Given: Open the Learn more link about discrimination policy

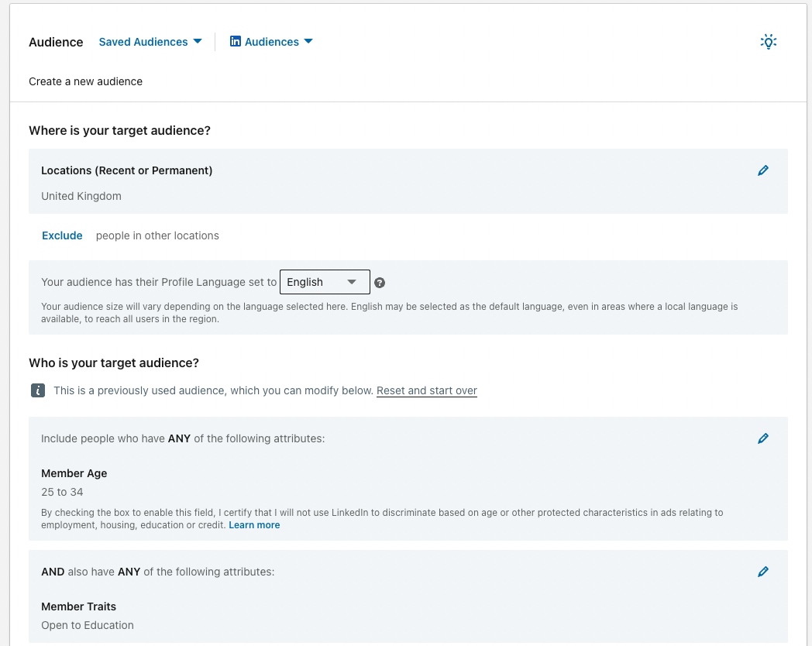Looking at the screenshot, I should (x=254, y=524).
